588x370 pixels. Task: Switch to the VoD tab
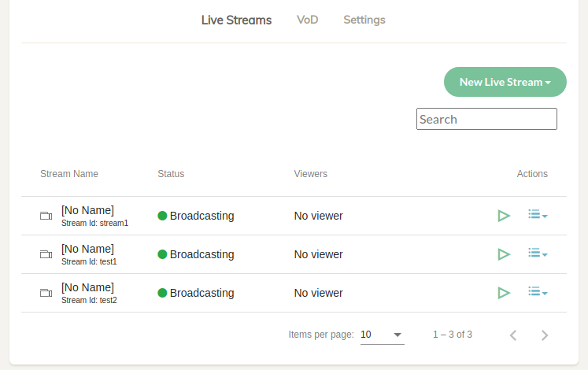(x=308, y=20)
